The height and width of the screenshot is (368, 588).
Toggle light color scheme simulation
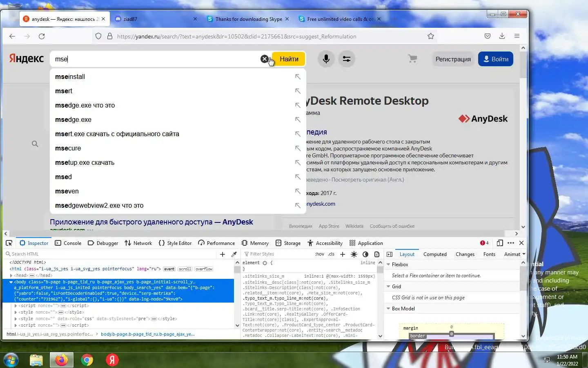tap(354, 254)
